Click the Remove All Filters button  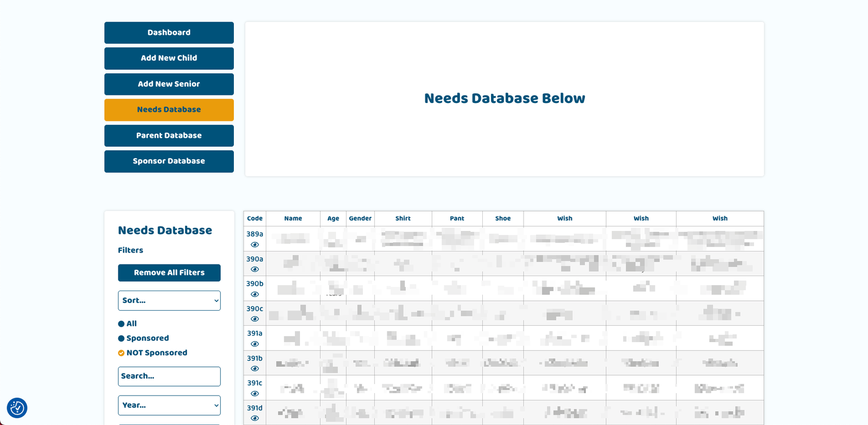tap(169, 273)
